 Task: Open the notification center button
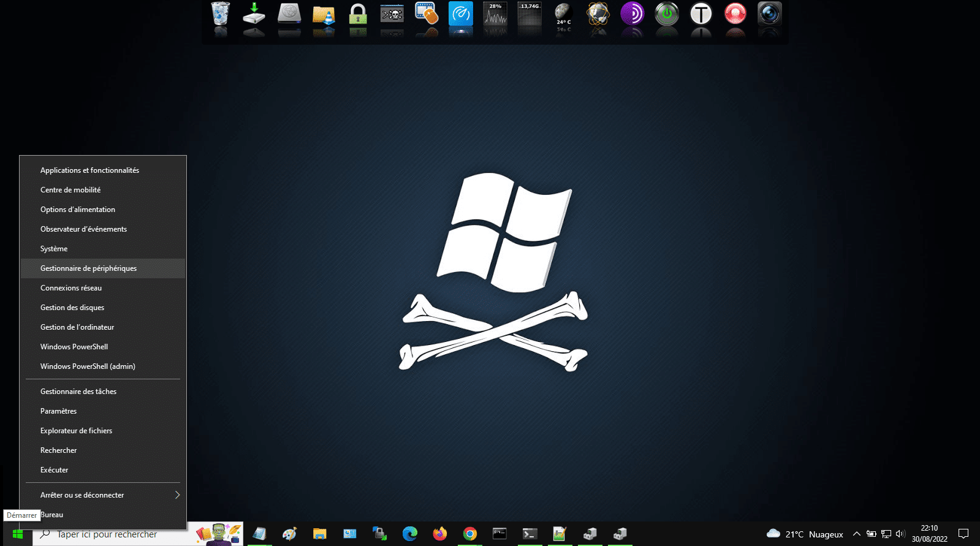coord(963,534)
